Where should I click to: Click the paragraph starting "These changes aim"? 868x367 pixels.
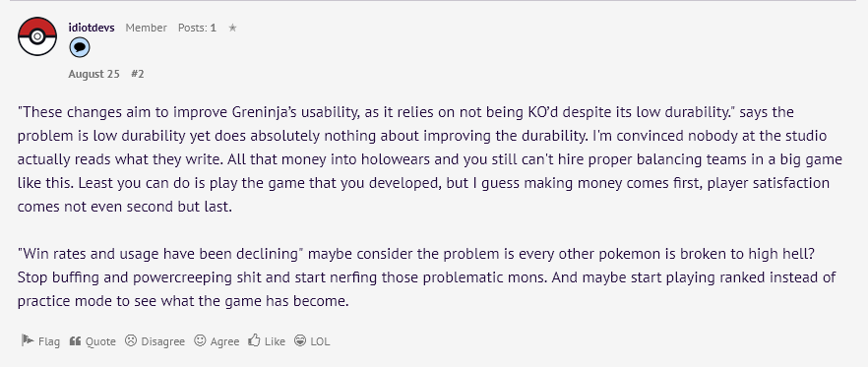coord(429,159)
